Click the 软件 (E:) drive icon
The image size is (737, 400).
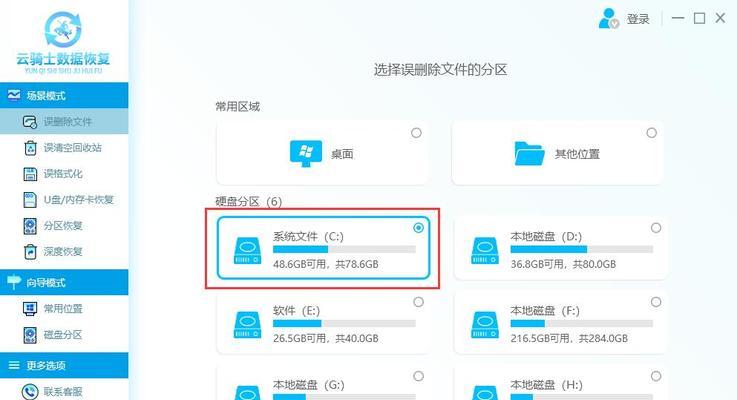[x=247, y=325]
